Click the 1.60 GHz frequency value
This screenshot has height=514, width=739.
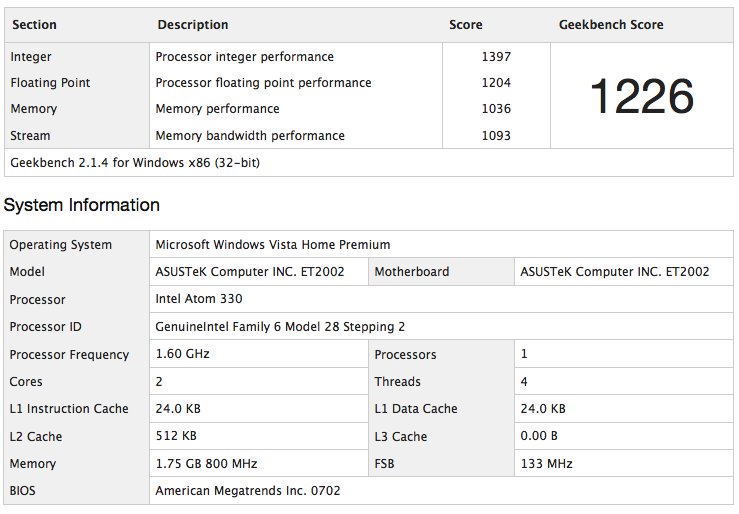click(183, 354)
